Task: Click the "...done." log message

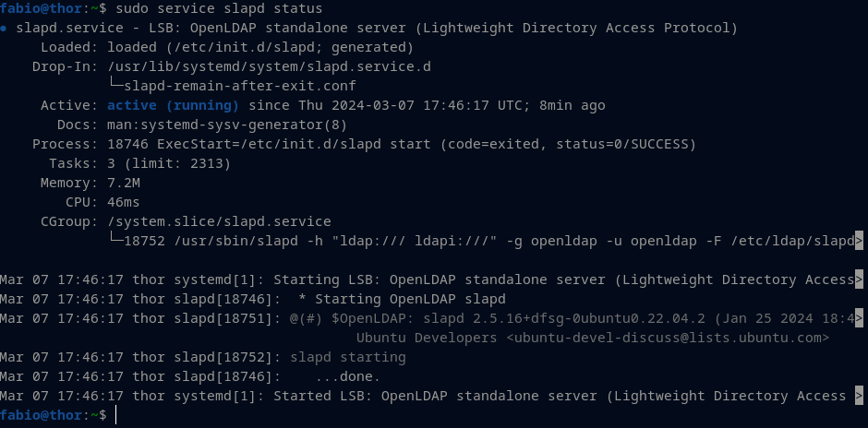Action: [347, 376]
